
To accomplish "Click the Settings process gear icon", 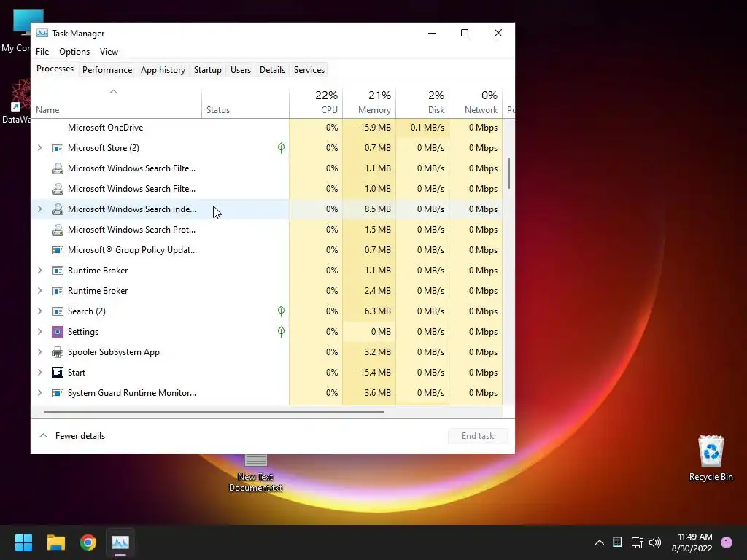I will pos(57,332).
